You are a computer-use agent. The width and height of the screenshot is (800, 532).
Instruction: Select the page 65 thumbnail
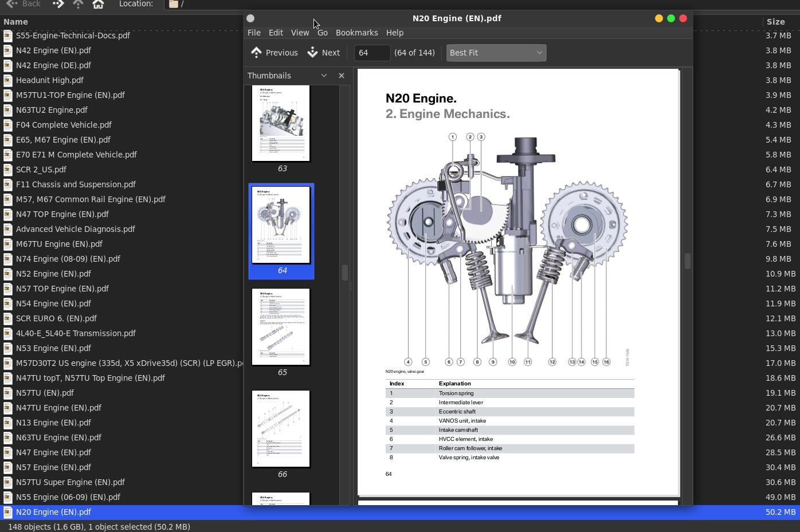coord(281,327)
